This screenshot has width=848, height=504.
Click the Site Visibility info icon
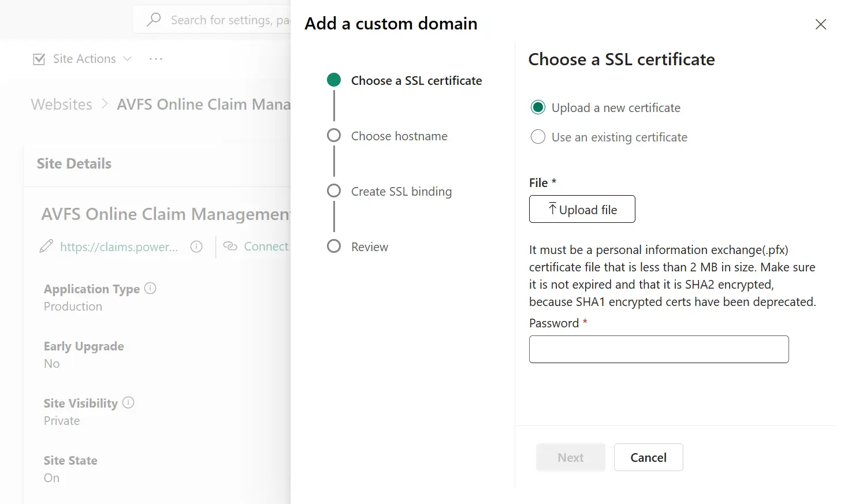128,402
